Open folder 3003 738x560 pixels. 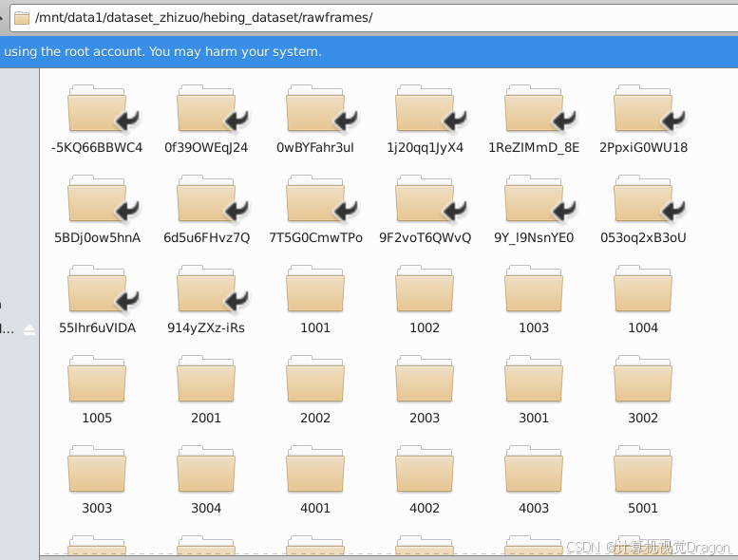point(97,469)
